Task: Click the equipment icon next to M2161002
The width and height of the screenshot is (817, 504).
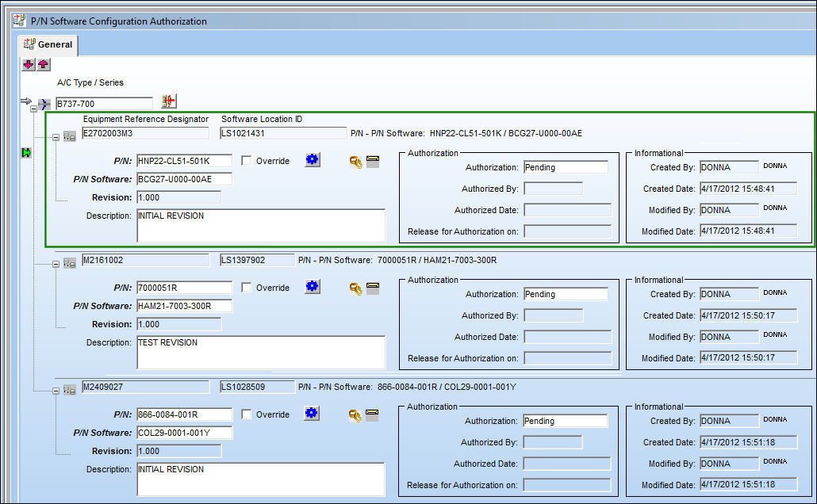Action: coord(70,263)
